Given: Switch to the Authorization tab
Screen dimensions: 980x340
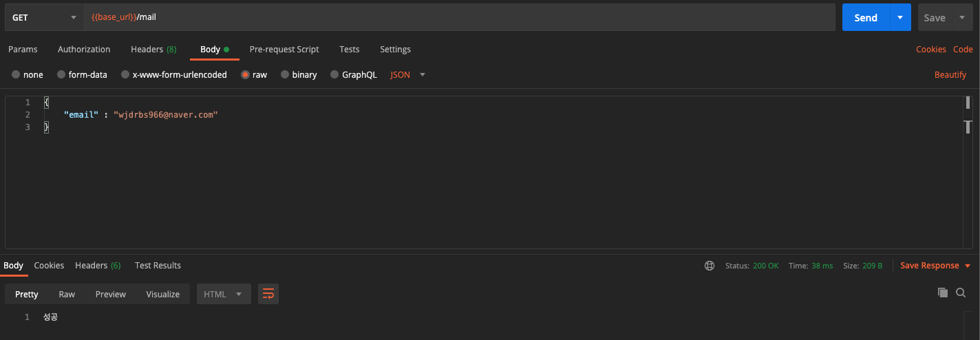Looking at the screenshot, I should coord(84,50).
